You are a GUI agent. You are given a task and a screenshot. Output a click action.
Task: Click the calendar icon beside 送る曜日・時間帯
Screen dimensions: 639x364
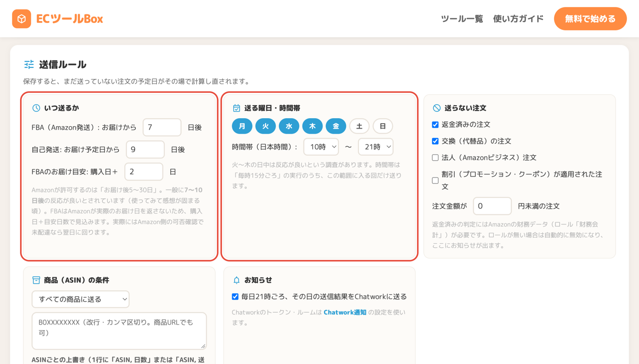[236, 108]
